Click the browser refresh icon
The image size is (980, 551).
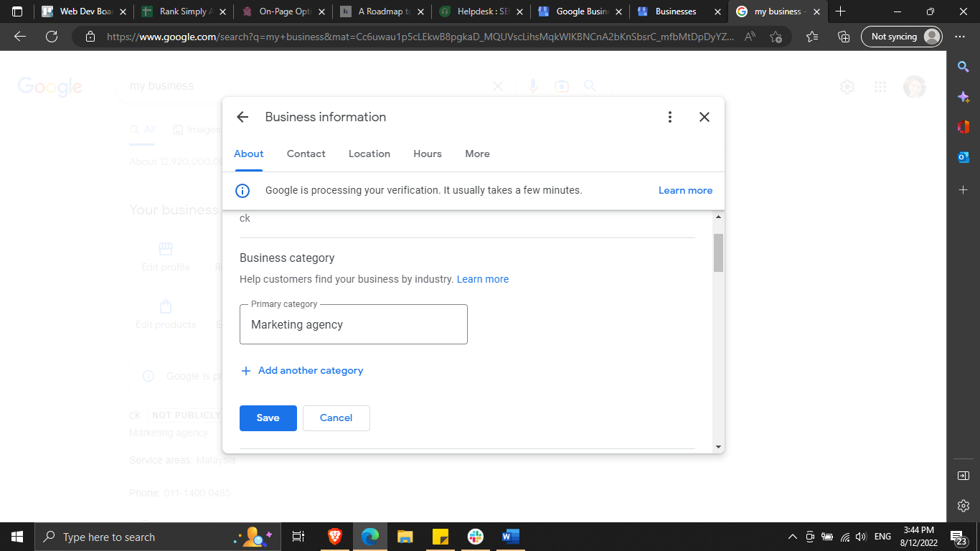tap(52, 37)
